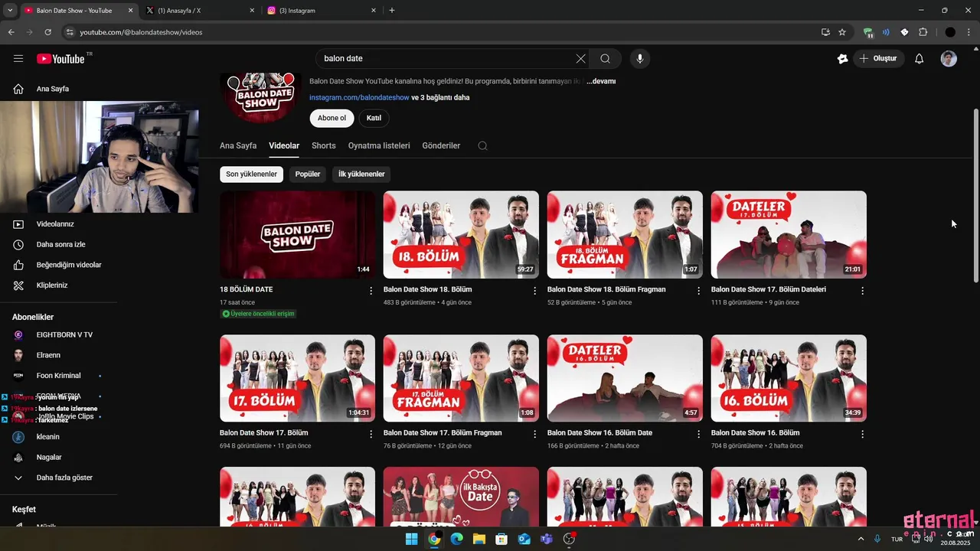Clear the search box with X icon
Viewport: 980px width, 551px height.
click(x=580, y=58)
